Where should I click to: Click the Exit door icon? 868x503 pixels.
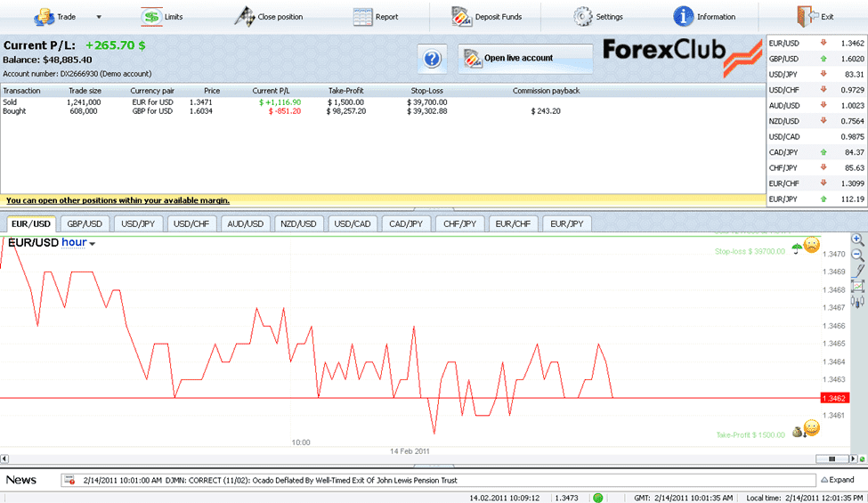(806, 16)
